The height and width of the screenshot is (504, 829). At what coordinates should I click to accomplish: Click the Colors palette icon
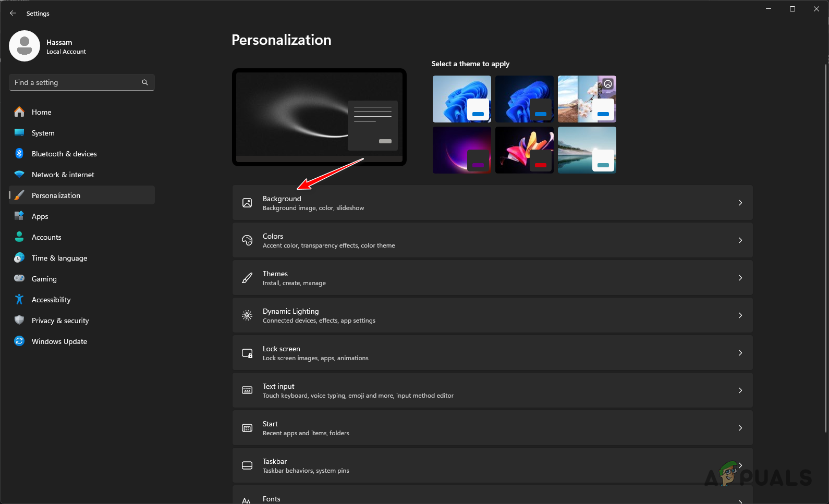pos(247,240)
